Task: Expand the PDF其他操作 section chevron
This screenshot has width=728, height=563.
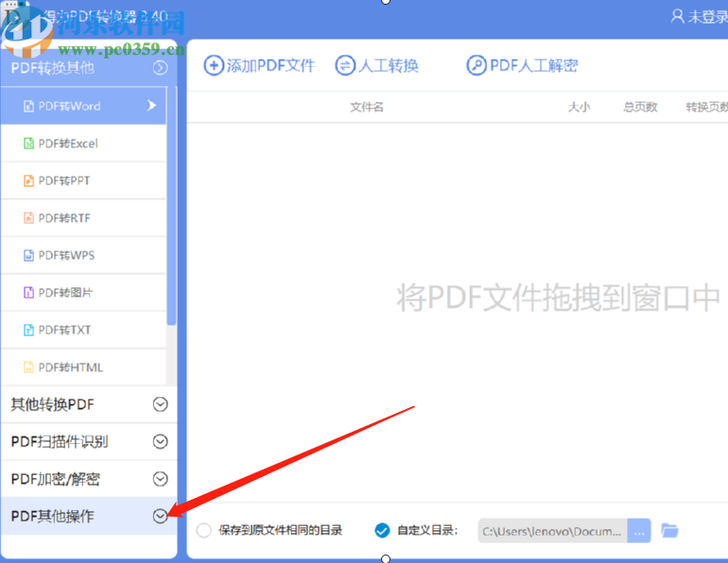Action: (x=160, y=516)
